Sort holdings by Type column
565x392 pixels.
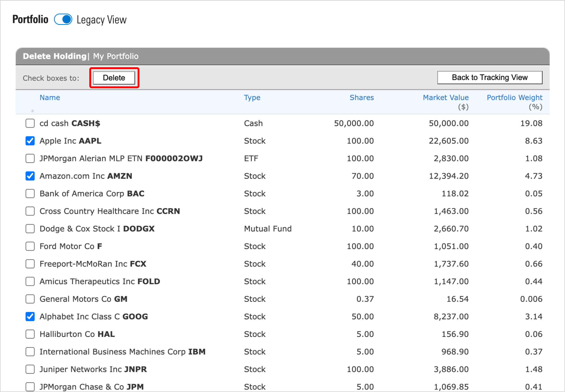coord(252,98)
